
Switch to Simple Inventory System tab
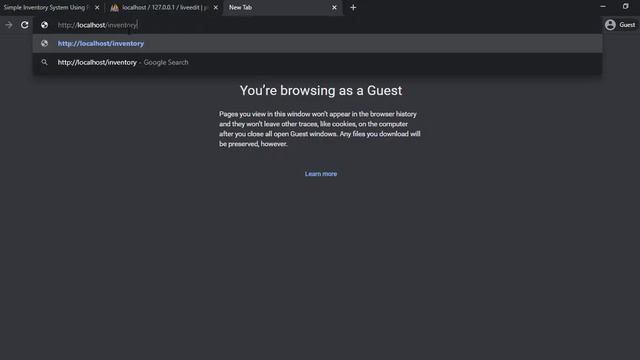click(x=46, y=7)
